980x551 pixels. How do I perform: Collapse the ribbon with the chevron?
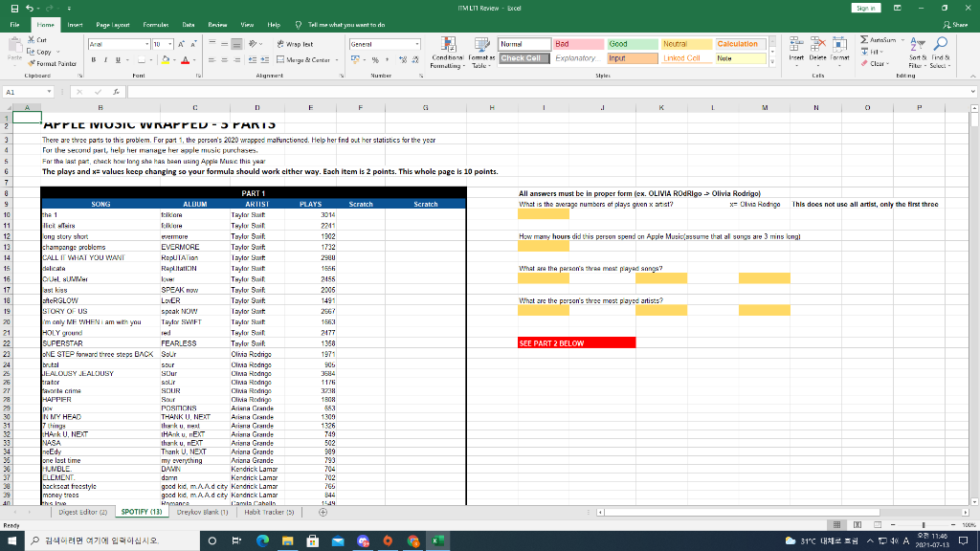coord(972,76)
